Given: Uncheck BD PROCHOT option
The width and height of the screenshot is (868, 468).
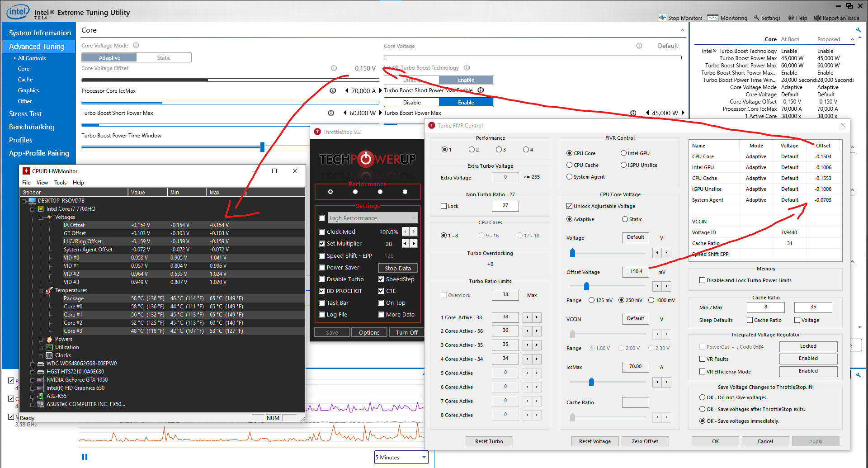Looking at the screenshot, I should [x=322, y=291].
